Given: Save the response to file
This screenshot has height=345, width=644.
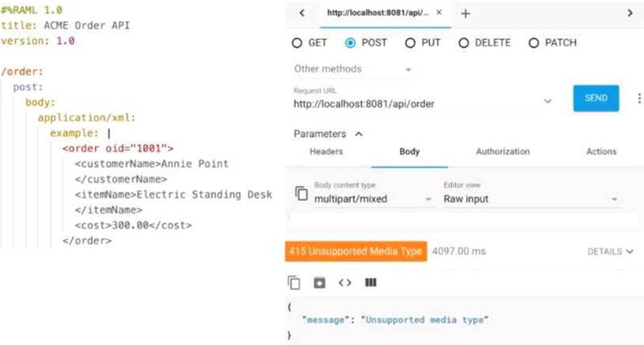Looking at the screenshot, I should [320, 283].
